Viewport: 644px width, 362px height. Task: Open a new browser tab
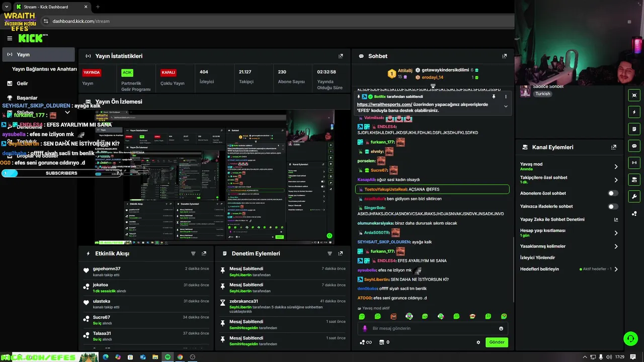[x=98, y=7]
